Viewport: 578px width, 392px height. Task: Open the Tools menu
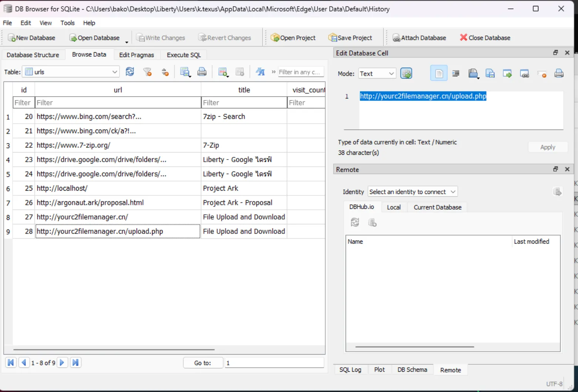pos(67,23)
